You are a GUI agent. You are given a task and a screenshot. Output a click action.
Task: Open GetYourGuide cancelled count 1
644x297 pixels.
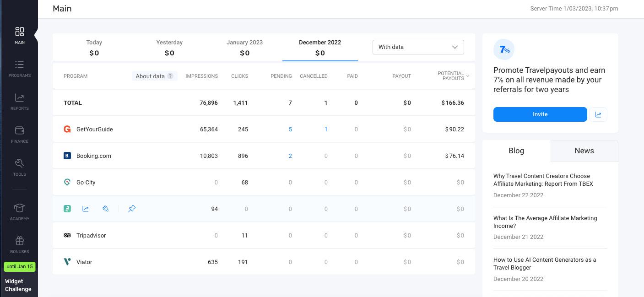326,130
